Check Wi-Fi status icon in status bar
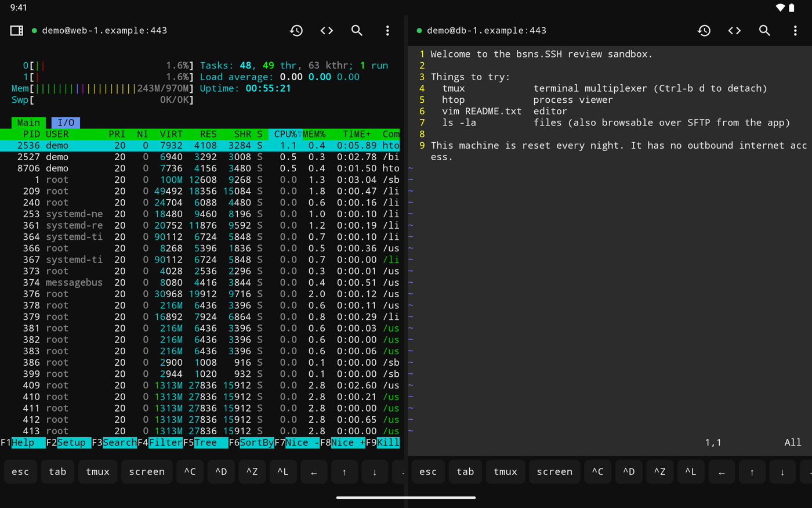This screenshot has width=812, height=508. [x=780, y=8]
